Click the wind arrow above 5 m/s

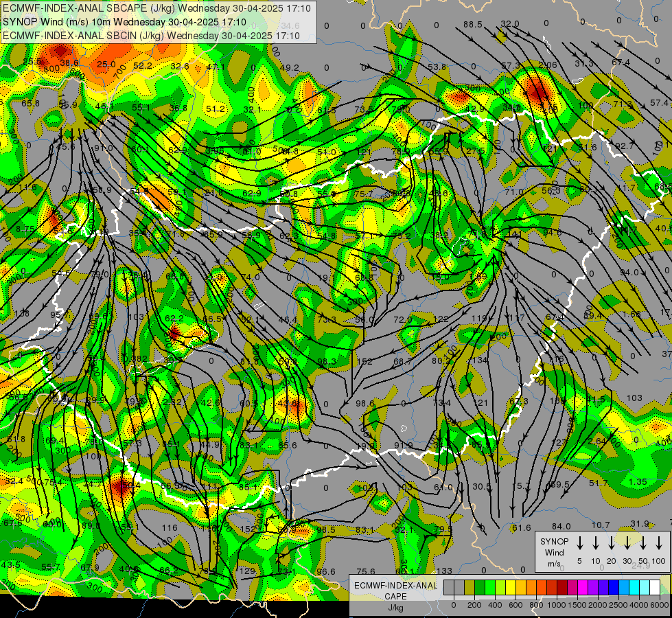(x=579, y=543)
